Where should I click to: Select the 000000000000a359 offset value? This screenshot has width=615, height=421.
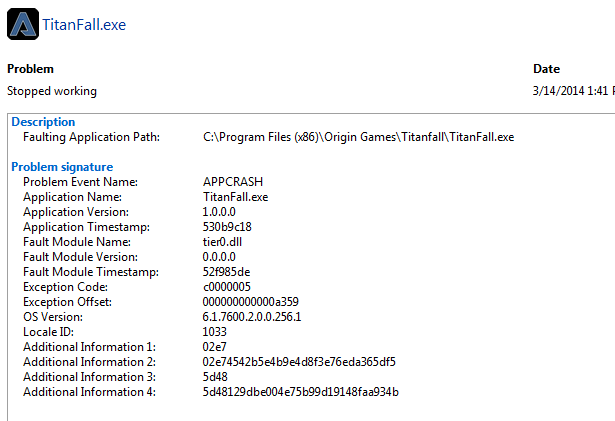click(251, 302)
